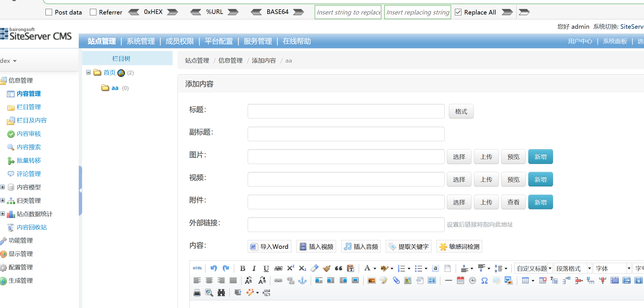Click the eraser clear-format icon
The height and width of the screenshot is (308, 644).
314,268
